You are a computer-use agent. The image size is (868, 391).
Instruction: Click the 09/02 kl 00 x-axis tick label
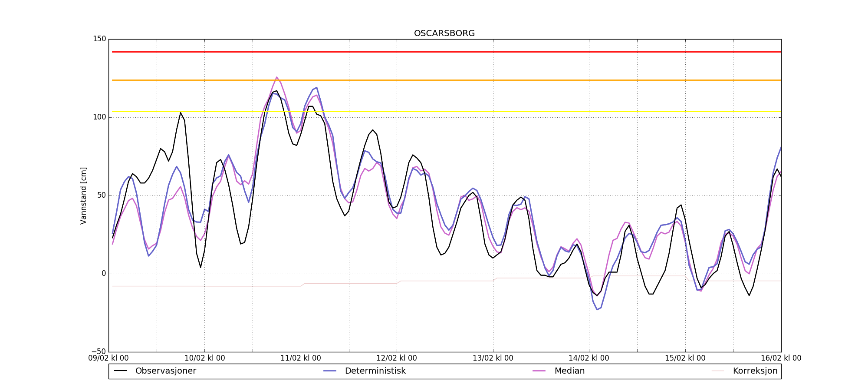(x=108, y=358)
